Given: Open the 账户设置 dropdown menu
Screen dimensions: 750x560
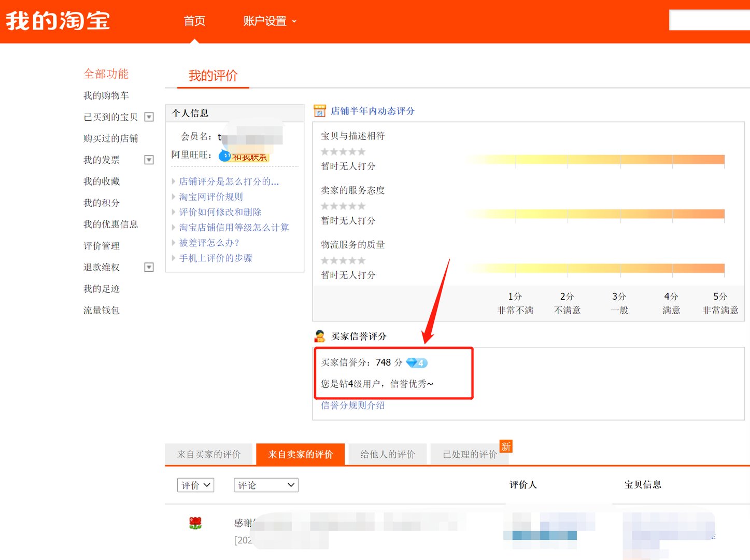Looking at the screenshot, I should pyautogui.click(x=269, y=21).
